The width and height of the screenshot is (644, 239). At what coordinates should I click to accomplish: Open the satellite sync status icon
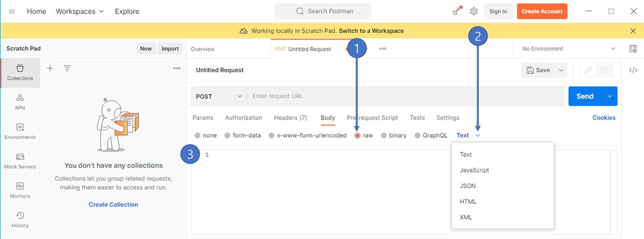pos(457,11)
